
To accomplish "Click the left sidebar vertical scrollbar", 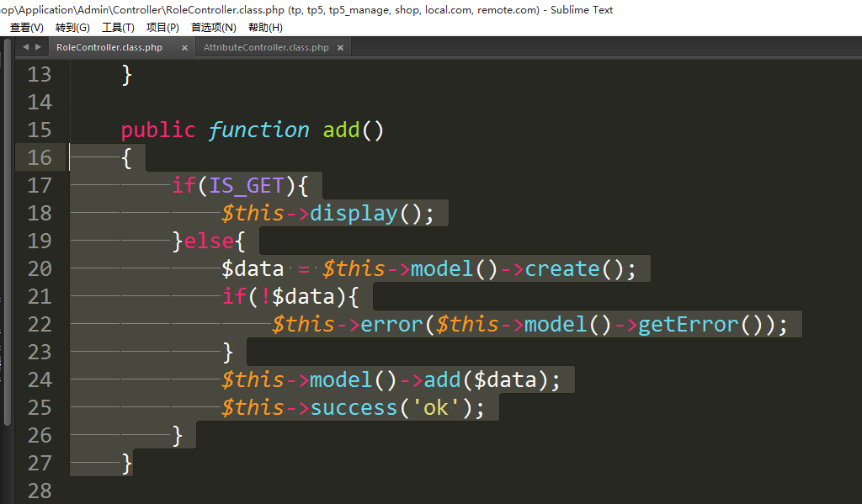I will (8, 252).
